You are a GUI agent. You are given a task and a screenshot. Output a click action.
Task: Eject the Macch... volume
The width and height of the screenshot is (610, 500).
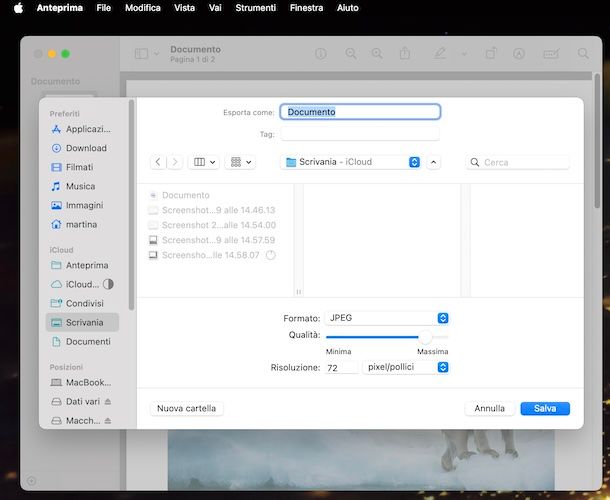[108, 421]
